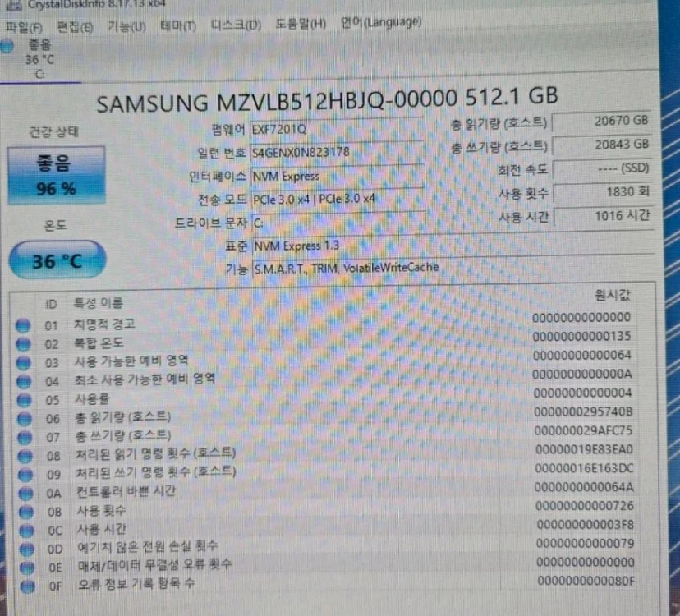680x616 pixels.
Task: Click the power on hours 1016 시간
Action: (604, 216)
